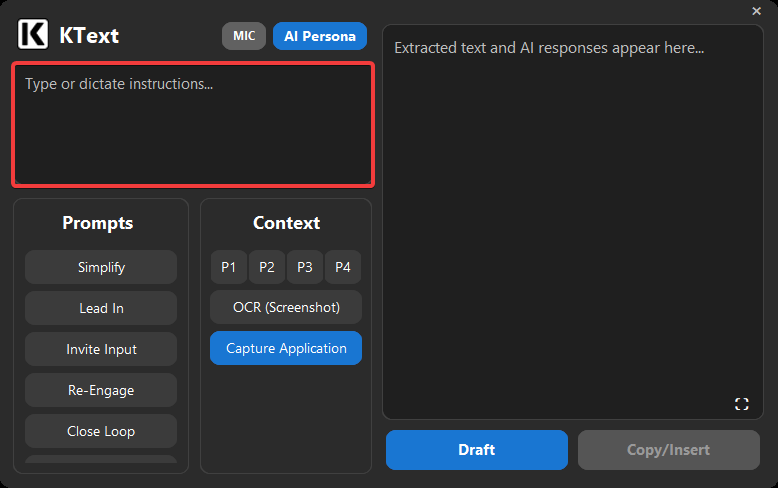
Task: Close the KText window
Action: 756,11
